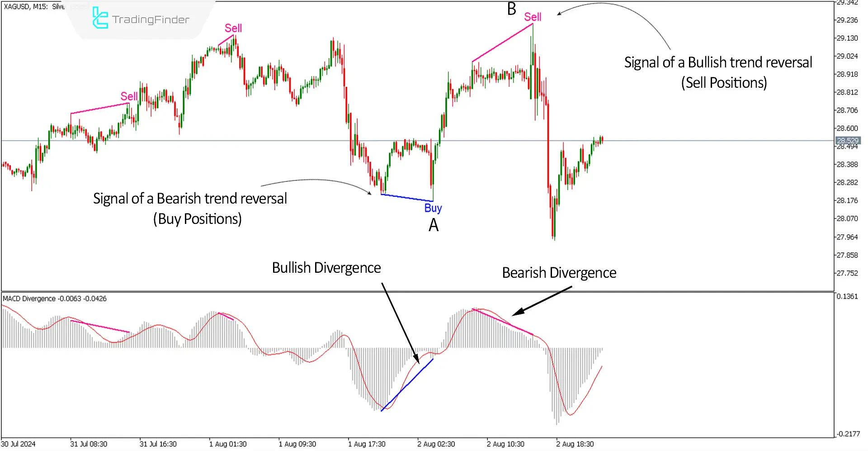Click the Sell label next to point B
The width and height of the screenshot is (868, 451).
tap(533, 17)
